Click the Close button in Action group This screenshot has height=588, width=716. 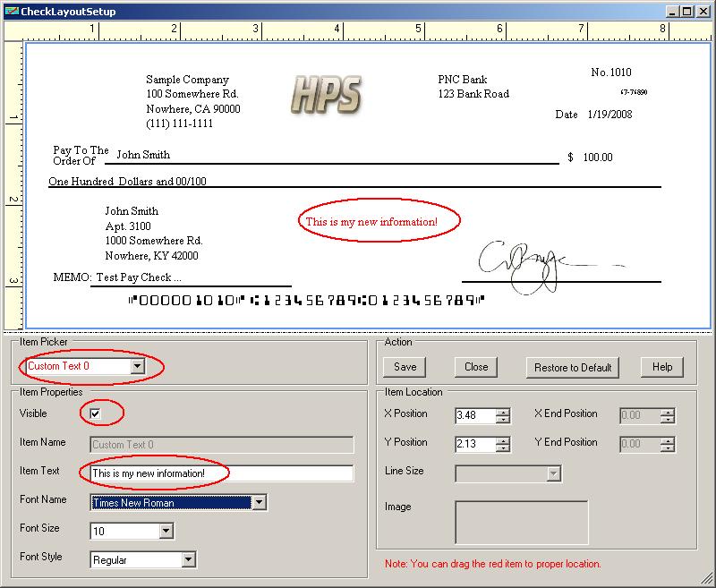pos(476,367)
